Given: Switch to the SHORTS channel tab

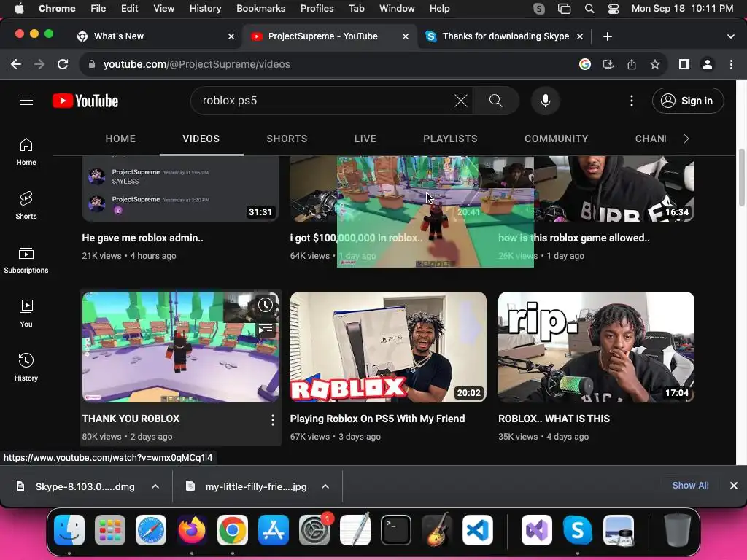Looking at the screenshot, I should click(287, 139).
